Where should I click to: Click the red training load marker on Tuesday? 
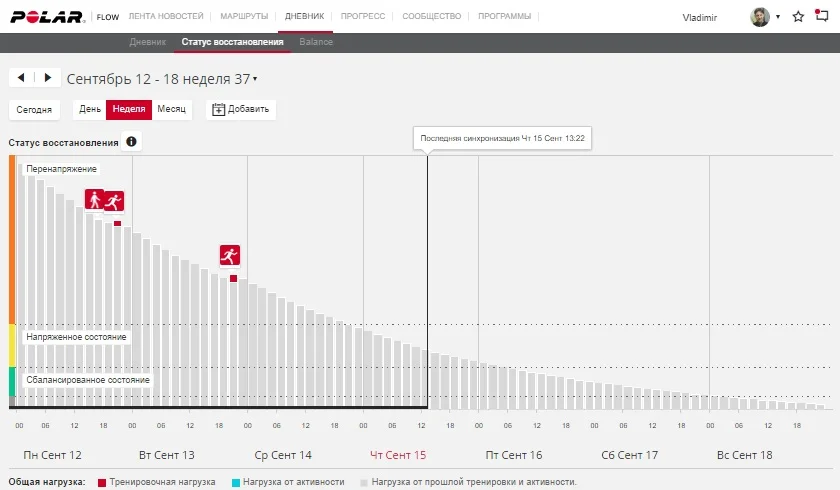point(234,278)
